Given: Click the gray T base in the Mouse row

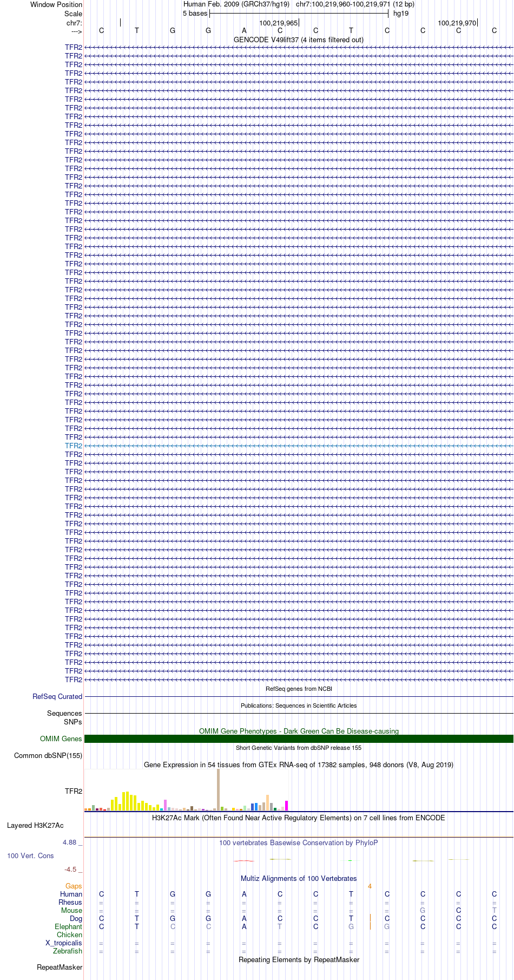Looking at the screenshot, I should 494,911.
